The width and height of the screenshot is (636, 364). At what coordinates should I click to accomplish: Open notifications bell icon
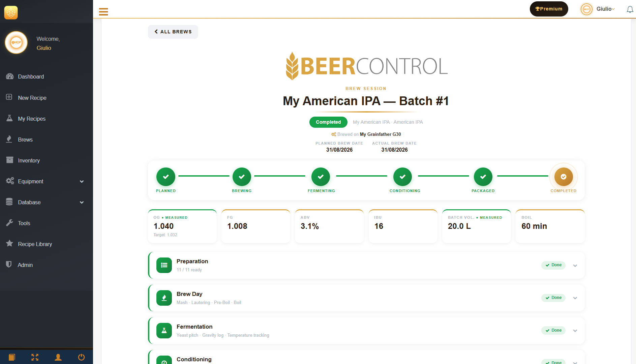tap(630, 9)
